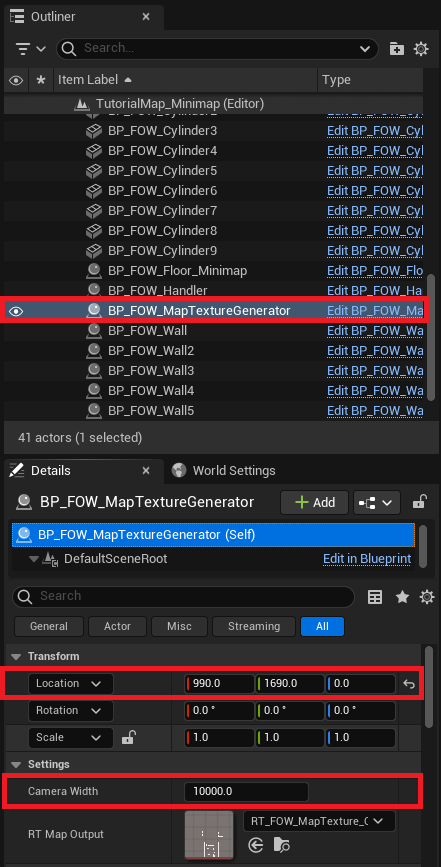The height and width of the screenshot is (867, 441).
Task: Click the create new folder icon in Outliner
Action: 396,49
